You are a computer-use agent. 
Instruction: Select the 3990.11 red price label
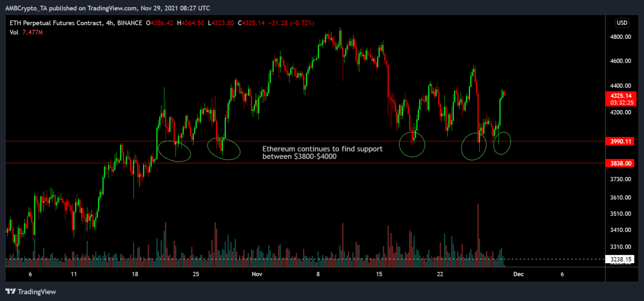tap(621, 142)
